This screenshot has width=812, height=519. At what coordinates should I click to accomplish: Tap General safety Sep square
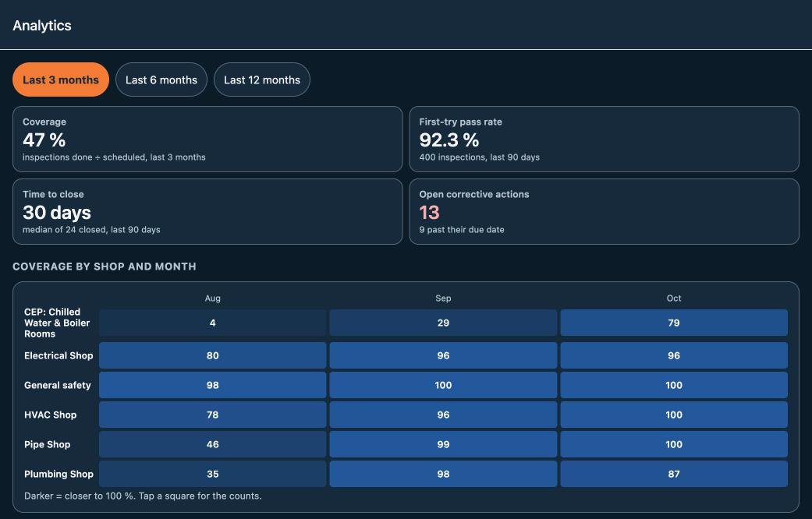pos(443,385)
